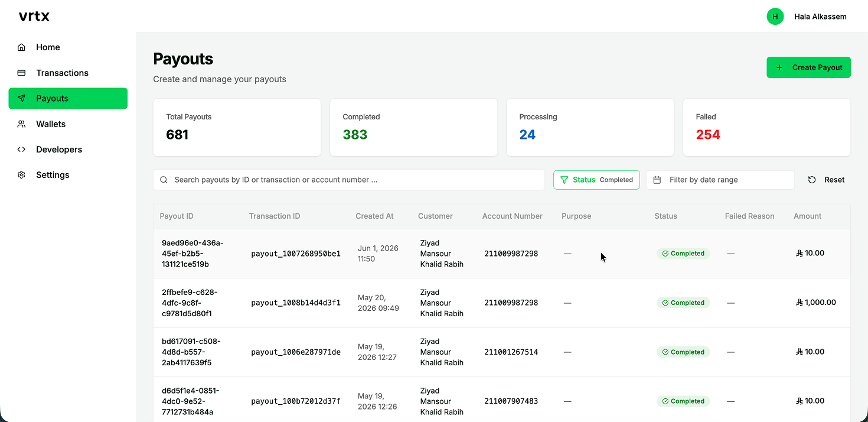Click account number 211007907483
Image resolution: width=868 pixels, height=422 pixels.
[x=511, y=401]
